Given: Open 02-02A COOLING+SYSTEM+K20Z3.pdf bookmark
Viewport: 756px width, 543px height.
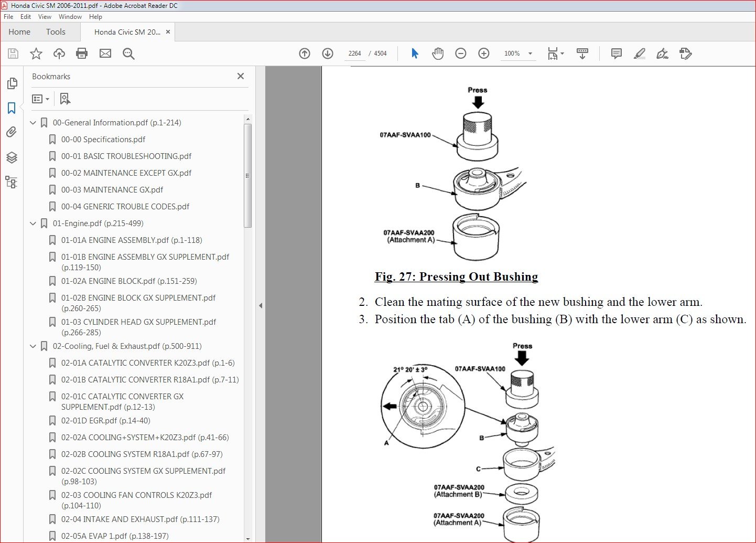Looking at the screenshot, I should (x=145, y=438).
